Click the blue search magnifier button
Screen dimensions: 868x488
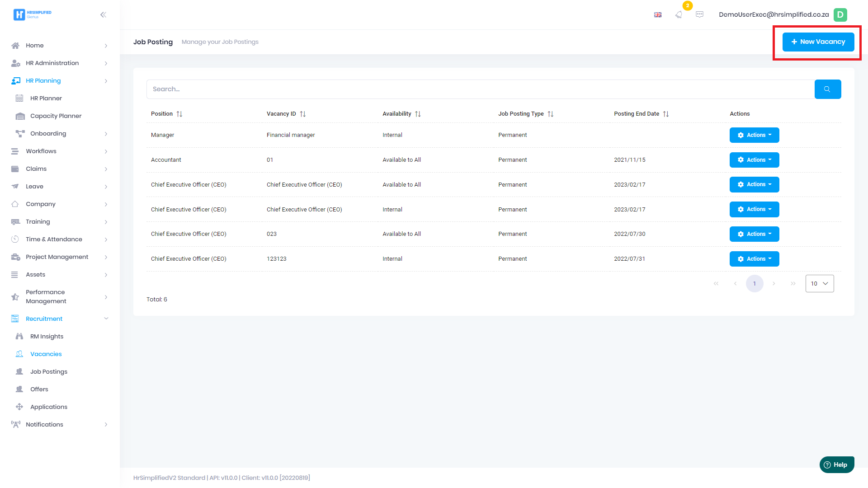coord(827,89)
